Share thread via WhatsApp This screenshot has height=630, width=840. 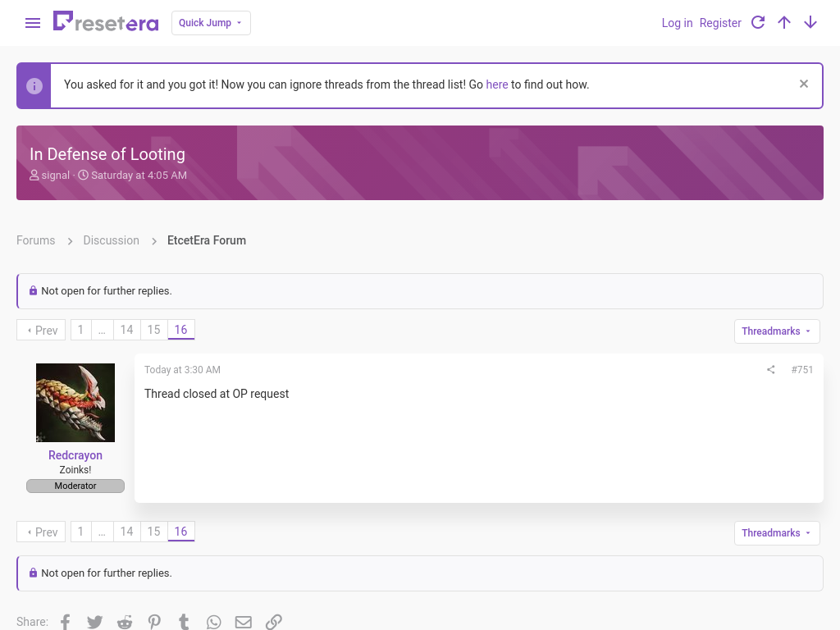tap(214, 622)
